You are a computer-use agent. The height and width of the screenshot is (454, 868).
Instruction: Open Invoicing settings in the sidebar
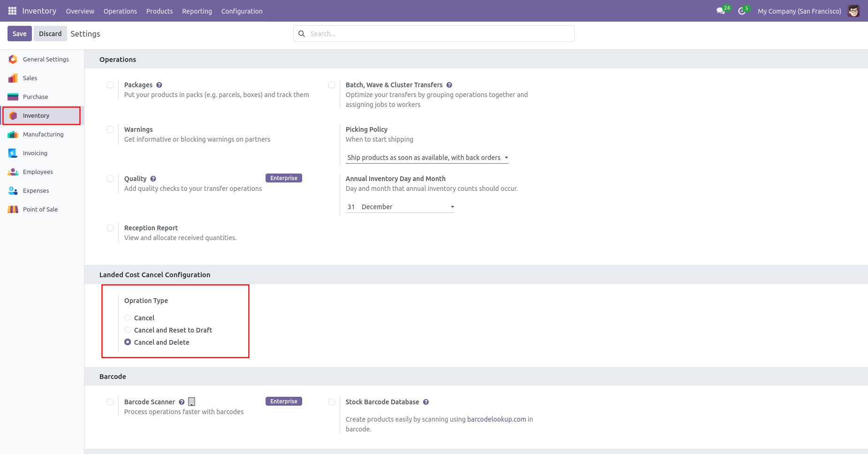coord(42,153)
